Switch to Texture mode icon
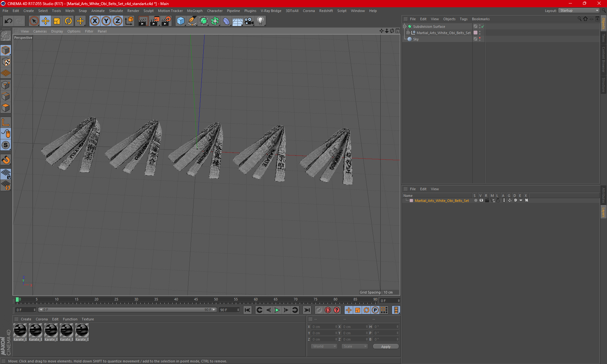 pyautogui.click(x=6, y=62)
